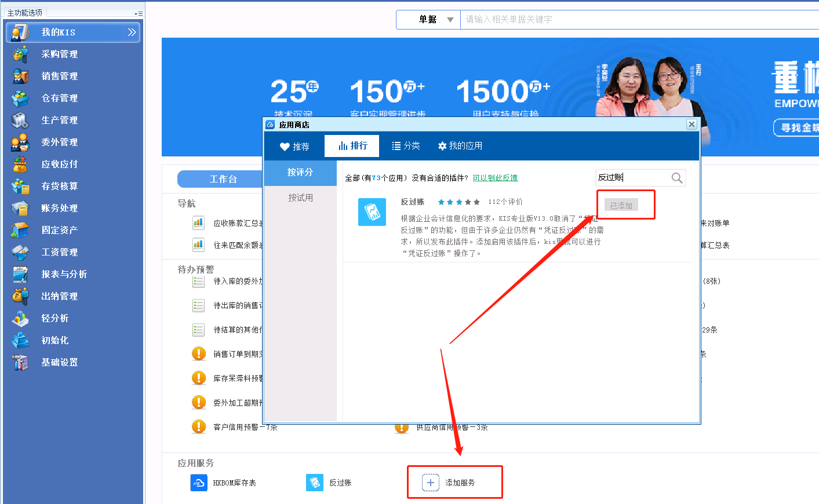The width and height of the screenshot is (819, 504).
Task: Expand the 我的KIS double chevron
Action: (x=132, y=32)
